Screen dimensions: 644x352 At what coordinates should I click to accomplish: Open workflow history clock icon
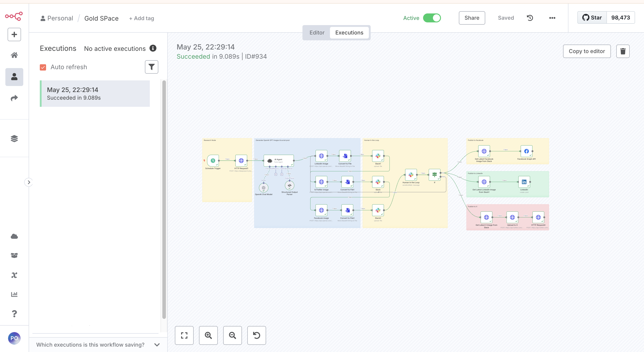coord(530,18)
